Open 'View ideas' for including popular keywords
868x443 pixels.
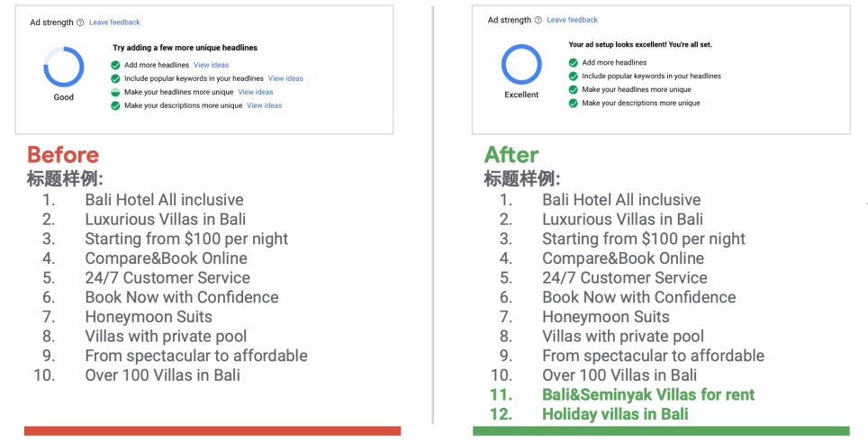(x=285, y=78)
